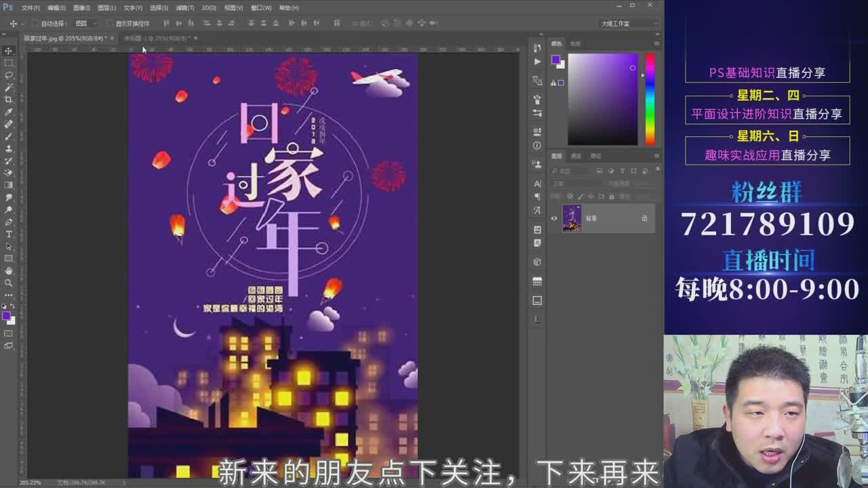Select the Path Selection tool
Image resolution: width=868 pixels, height=488 pixels.
point(9,246)
